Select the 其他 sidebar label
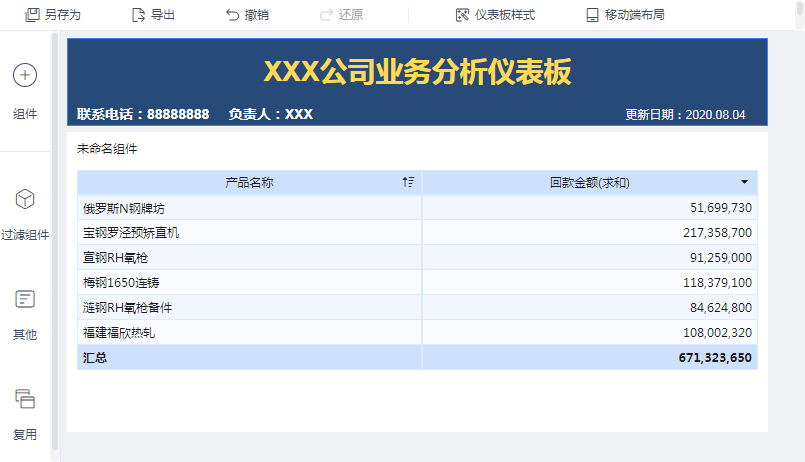Image resolution: width=805 pixels, height=462 pixels. [25, 335]
